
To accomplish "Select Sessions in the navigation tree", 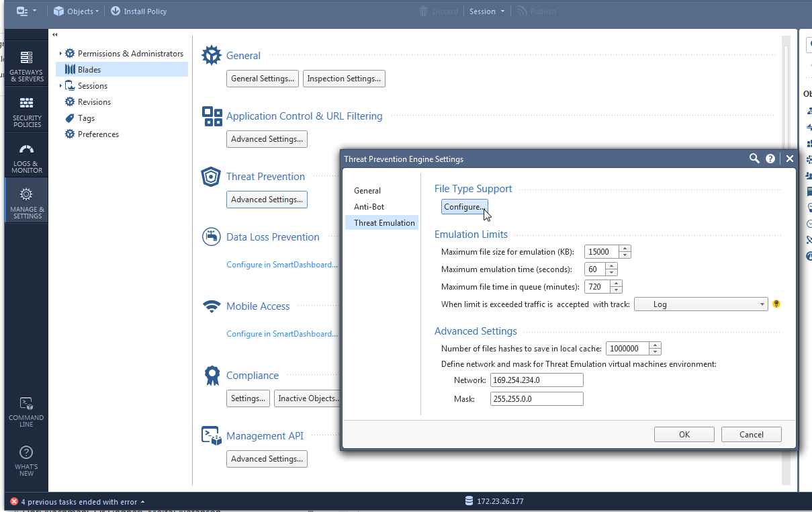I will tap(92, 85).
